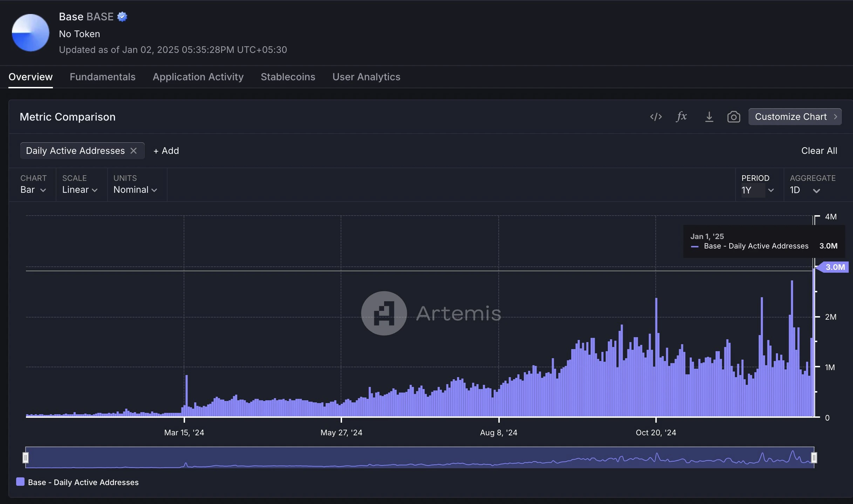Image resolution: width=853 pixels, height=504 pixels.
Task: Click the 4M y-axis label
Action: tap(831, 217)
